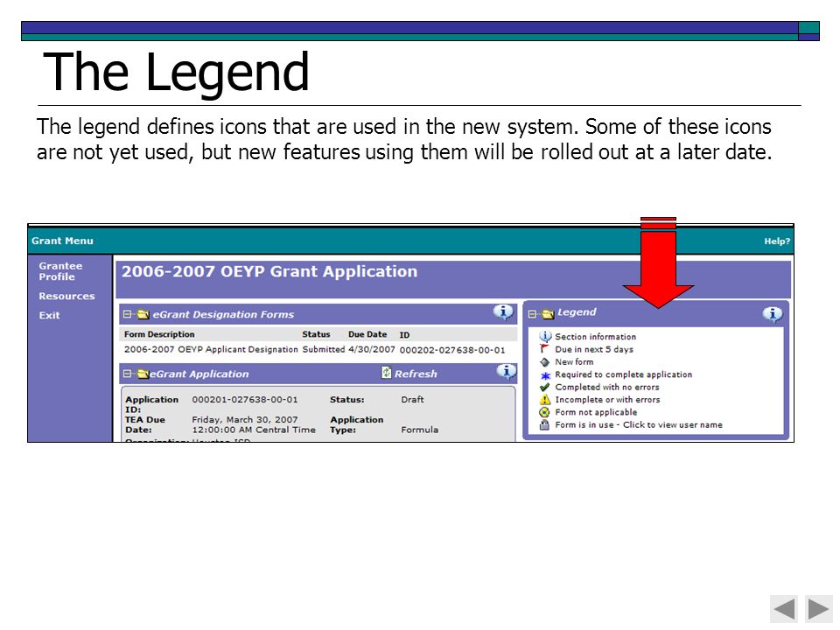Click the eGrant Designation Forms folder icon
Image resolution: width=840 pixels, height=630 pixels.
coord(143,314)
